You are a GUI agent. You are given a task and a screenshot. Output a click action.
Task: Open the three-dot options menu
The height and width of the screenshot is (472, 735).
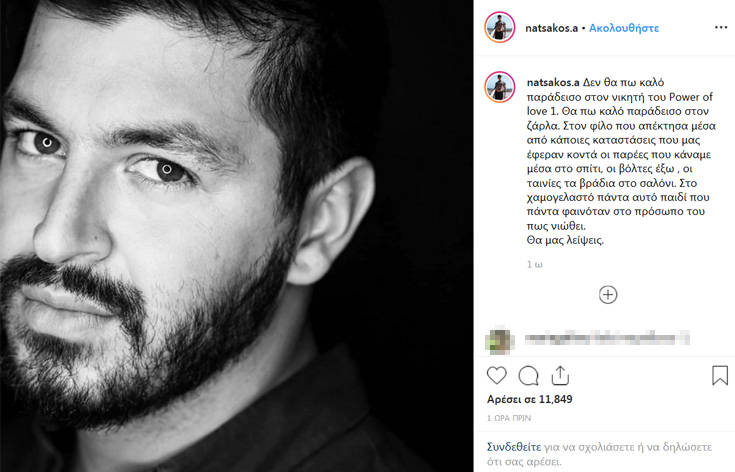720,28
